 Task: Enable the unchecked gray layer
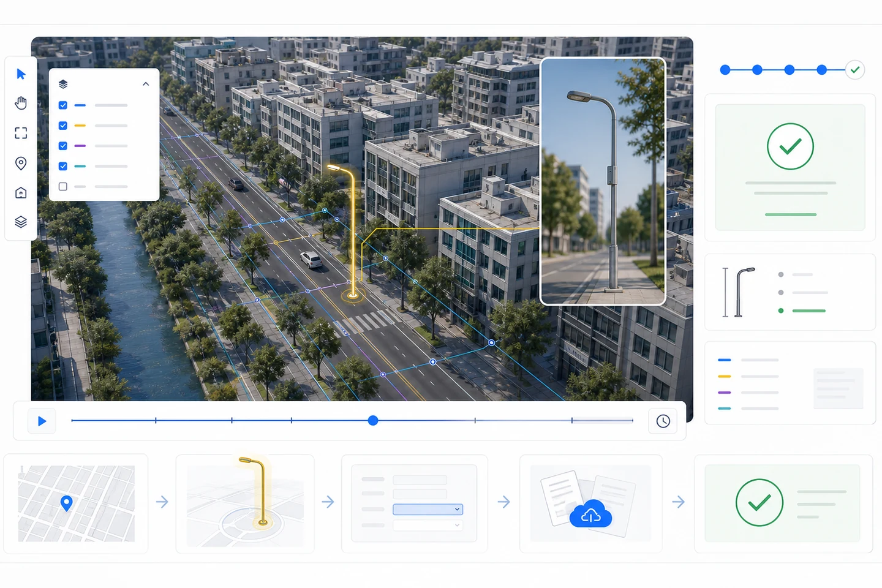pos(62,186)
